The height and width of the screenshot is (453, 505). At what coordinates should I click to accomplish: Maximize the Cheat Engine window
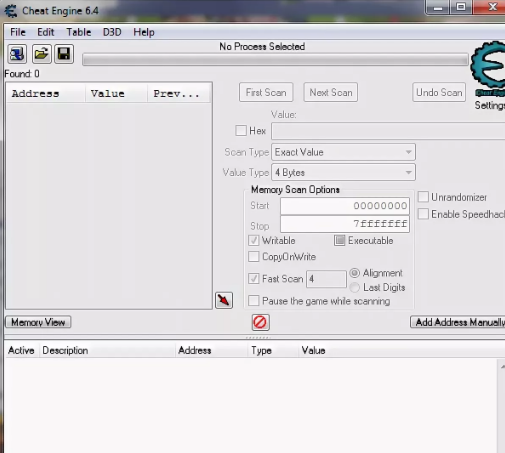click(461, 7)
